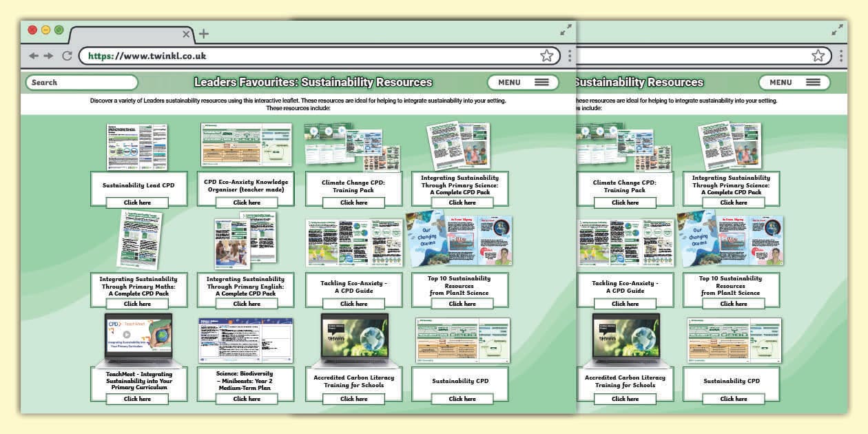The height and width of the screenshot is (434, 868).
Task: Open a new tab with the plus icon
Action: tap(203, 34)
